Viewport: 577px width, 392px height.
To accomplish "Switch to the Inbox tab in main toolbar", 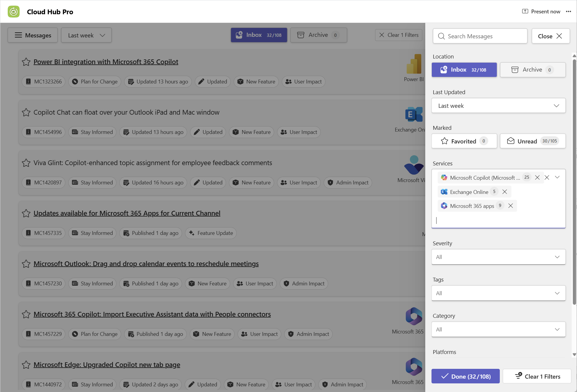I will coord(259,35).
